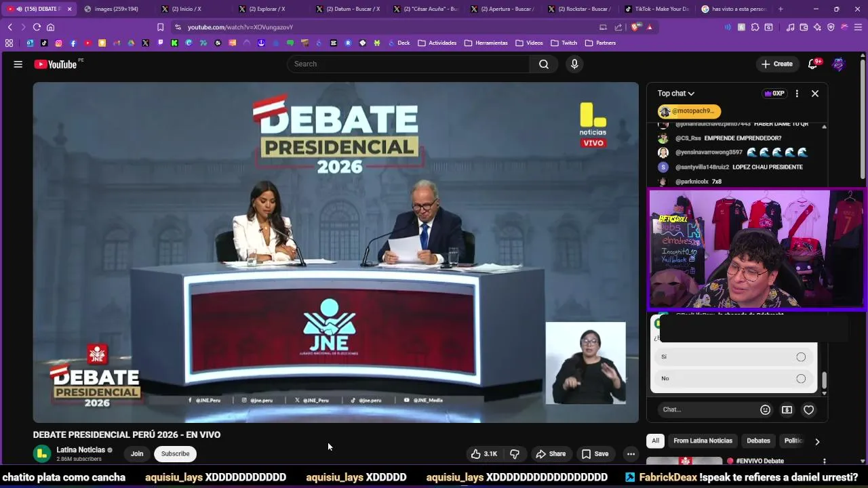
Task: Bookmark this page icon in address bar
Action: (161, 27)
